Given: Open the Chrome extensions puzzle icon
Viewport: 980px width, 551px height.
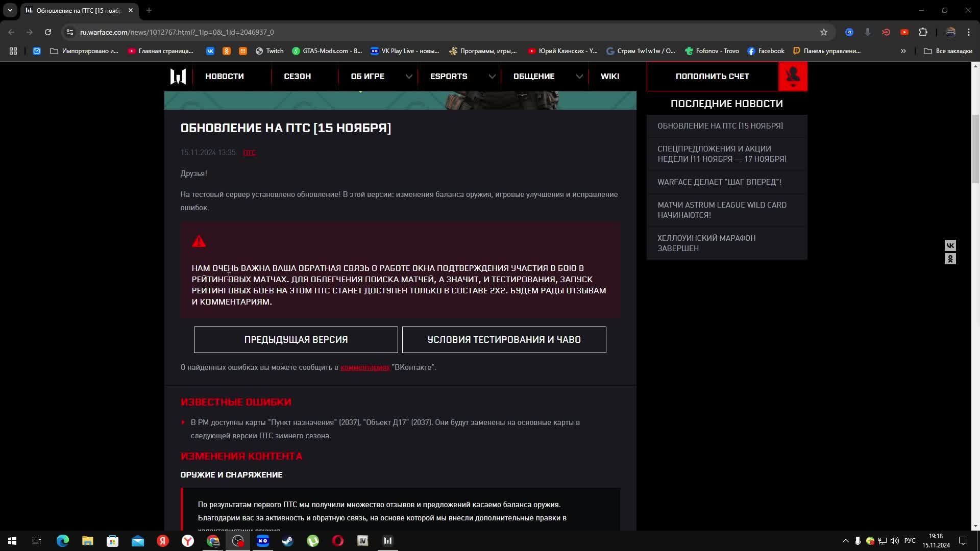Looking at the screenshot, I should 923,32.
